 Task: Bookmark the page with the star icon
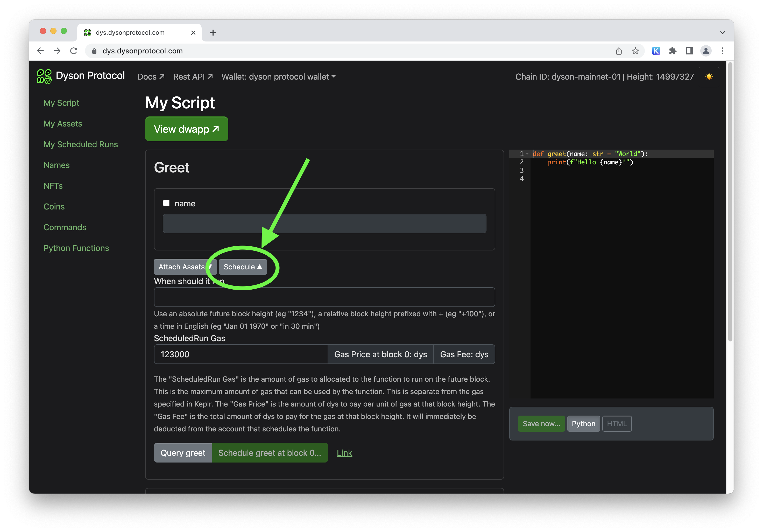coord(635,51)
